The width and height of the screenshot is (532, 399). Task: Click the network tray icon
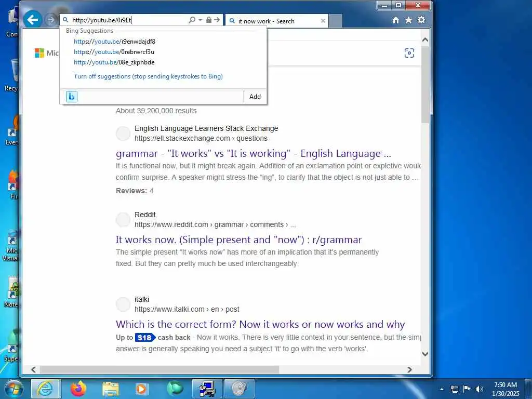coord(455,389)
